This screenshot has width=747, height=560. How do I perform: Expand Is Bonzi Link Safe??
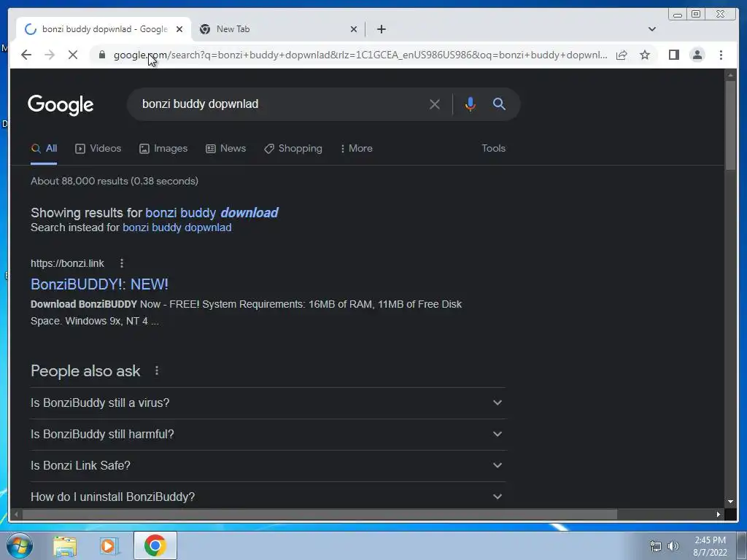[x=268, y=466]
